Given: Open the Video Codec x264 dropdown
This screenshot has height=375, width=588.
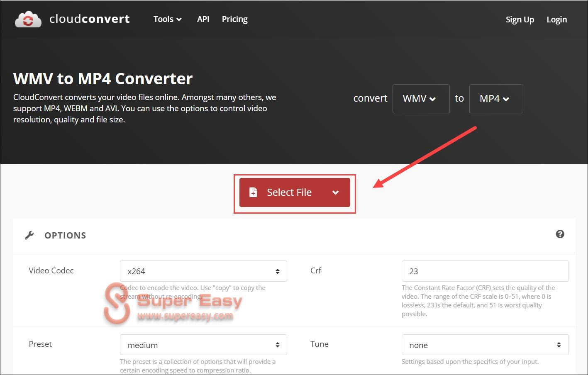Looking at the screenshot, I should click(203, 271).
